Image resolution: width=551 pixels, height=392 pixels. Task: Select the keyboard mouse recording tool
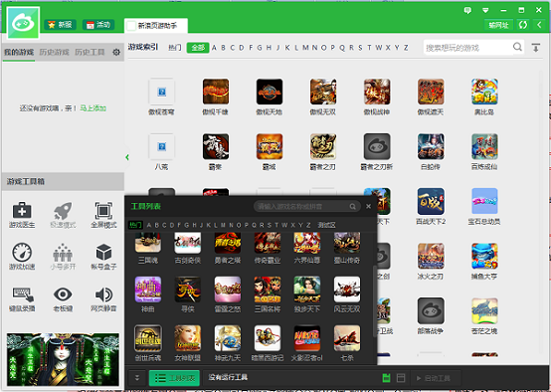point(22,298)
